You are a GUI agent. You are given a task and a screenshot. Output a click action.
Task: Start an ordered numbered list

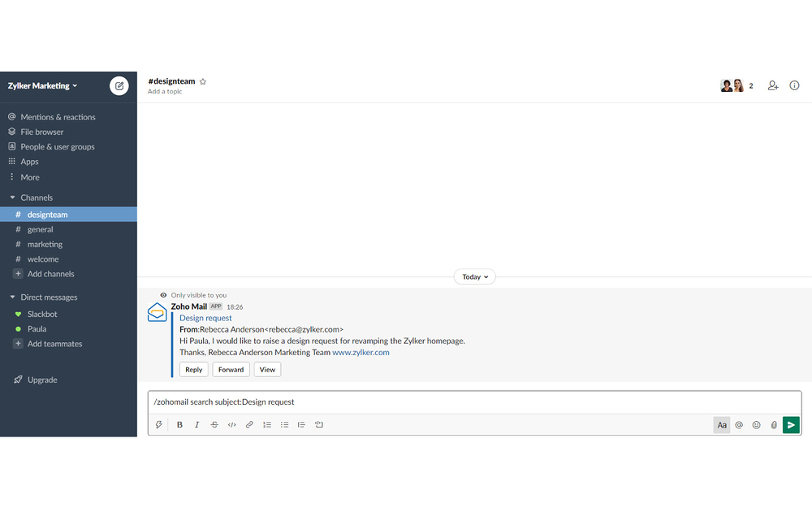pos(267,424)
